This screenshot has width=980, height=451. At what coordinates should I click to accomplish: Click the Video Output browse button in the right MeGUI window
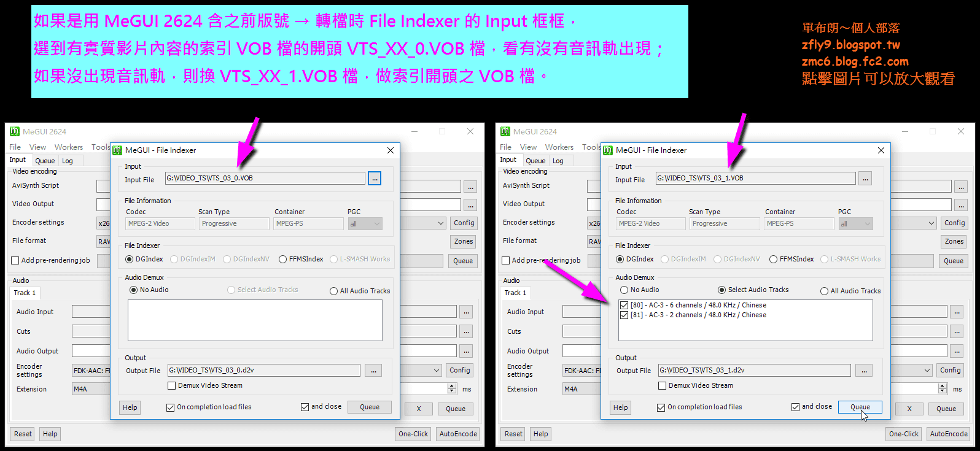[961, 205]
